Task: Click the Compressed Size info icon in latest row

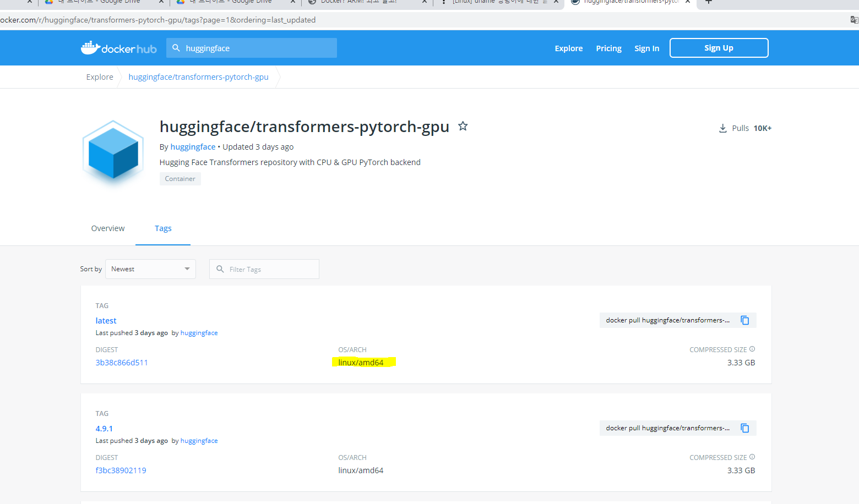Action: pyautogui.click(x=752, y=349)
